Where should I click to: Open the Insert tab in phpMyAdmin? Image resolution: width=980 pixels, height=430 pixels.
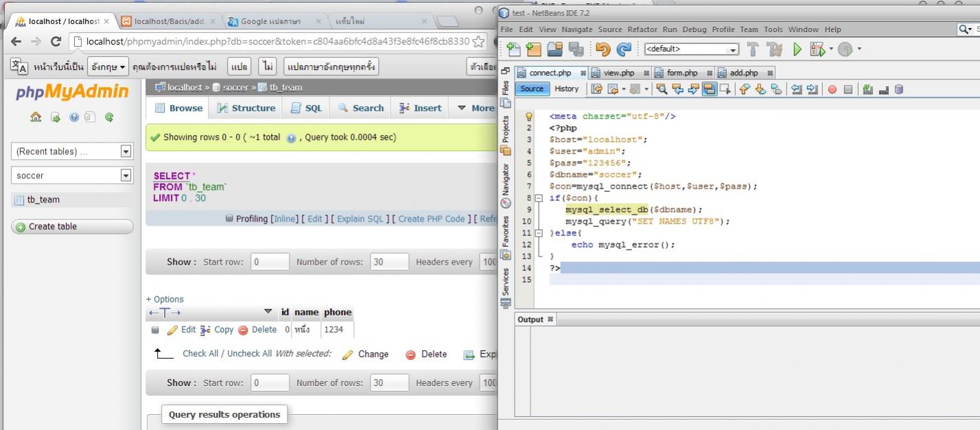[419, 108]
